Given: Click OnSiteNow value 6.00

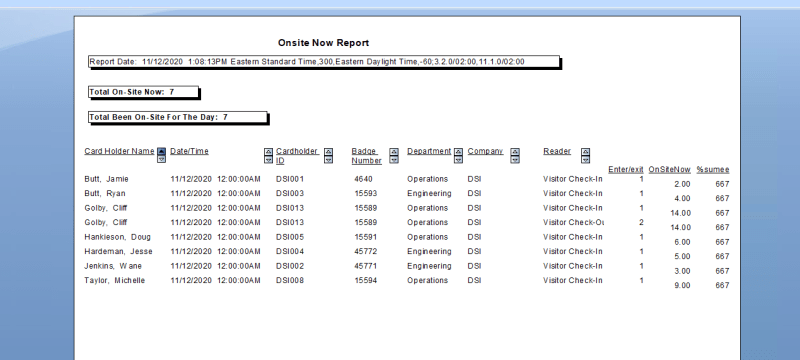Looking at the screenshot, I should pos(682,242).
